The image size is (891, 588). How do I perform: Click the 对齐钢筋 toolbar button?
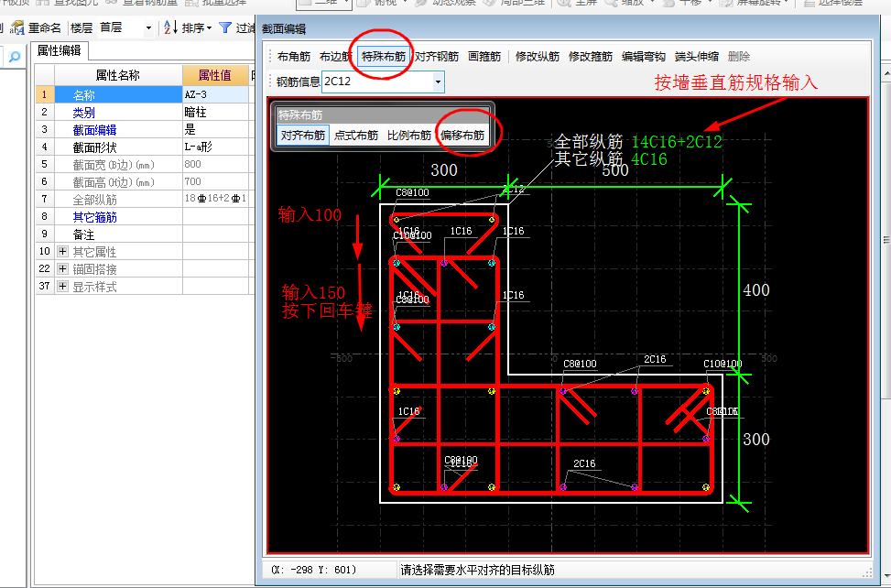[x=437, y=56]
